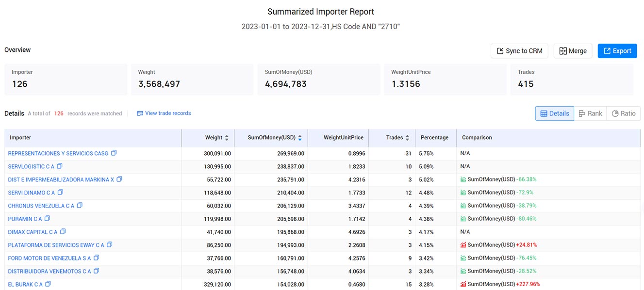The height and width of the screenshot is (290, 644).
Task: Open importer DIMAX CAPITAL C A
Action: pyautogui.click(x=33, y=232)
